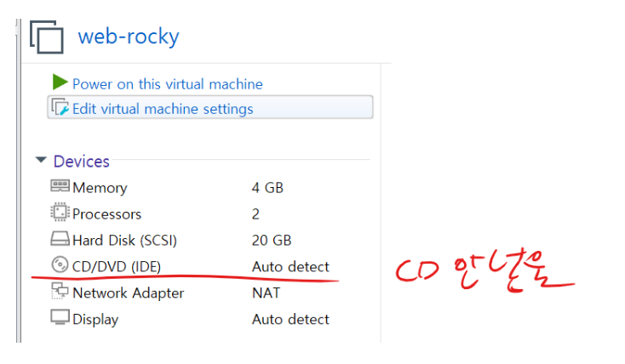Screen dimensions: 625x364
Task: Click the Network Adapter NAT value
Action: 266,293
